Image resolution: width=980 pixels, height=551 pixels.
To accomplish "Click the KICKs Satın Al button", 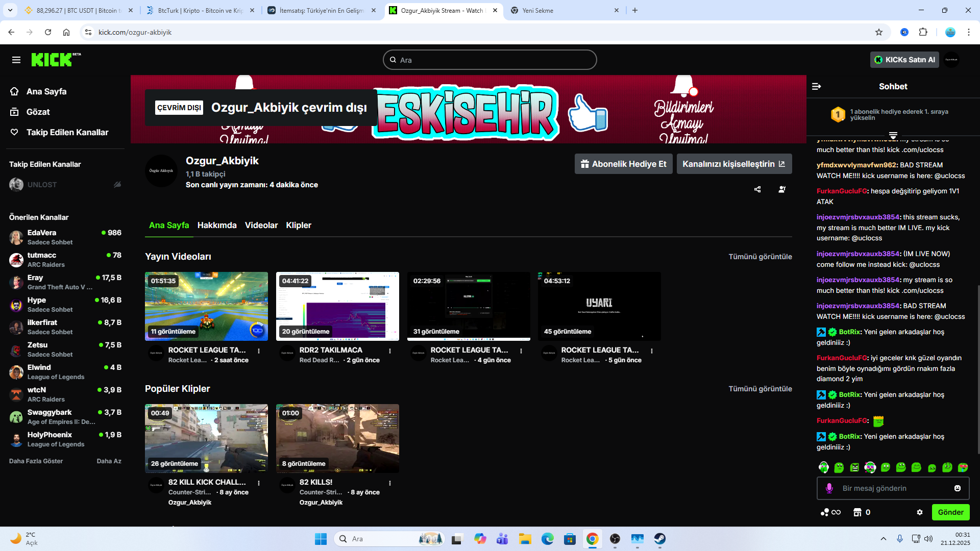I will click(x=904, y=60).
